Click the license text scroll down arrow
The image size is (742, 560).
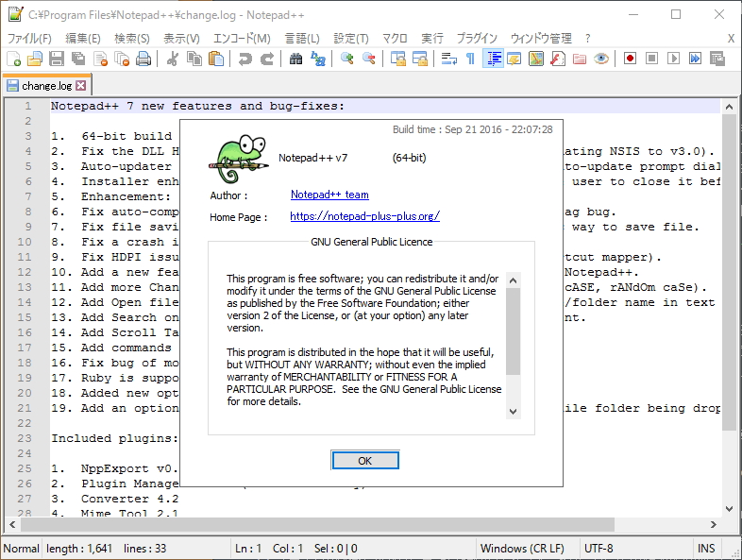[513, 412]
